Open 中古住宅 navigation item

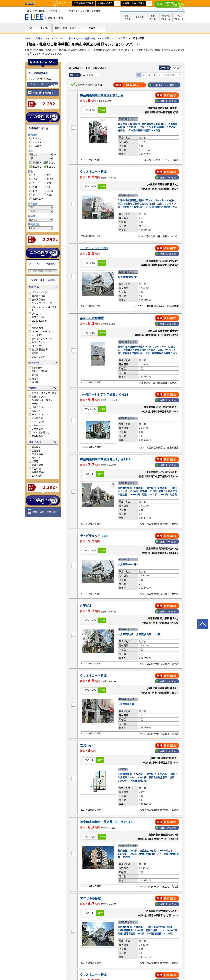click(x=140, y=17)
